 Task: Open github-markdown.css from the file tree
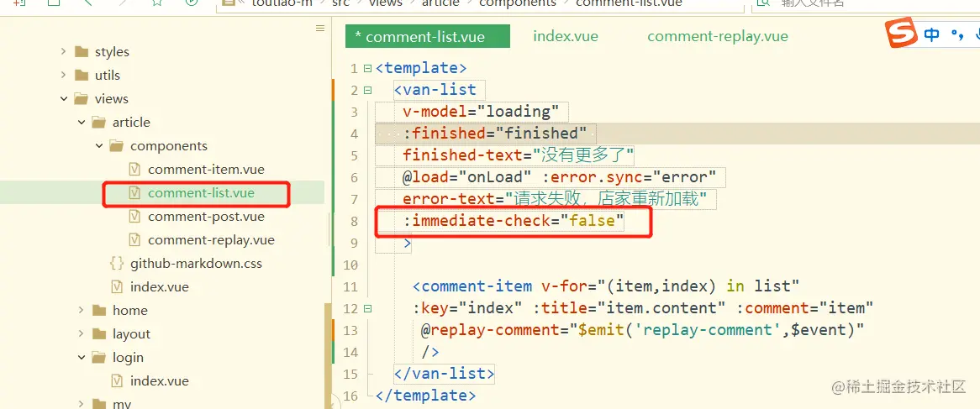(x=196, y=264)
